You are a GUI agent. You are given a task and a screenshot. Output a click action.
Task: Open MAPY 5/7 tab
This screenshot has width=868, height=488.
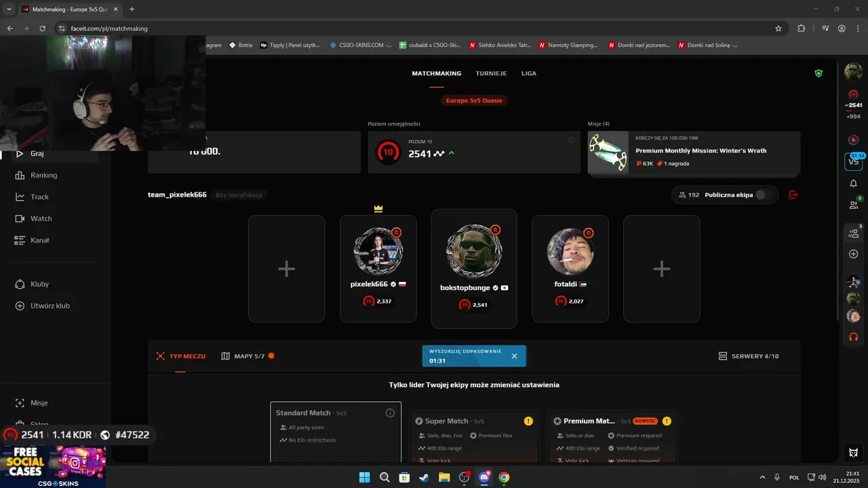point(248,356)
